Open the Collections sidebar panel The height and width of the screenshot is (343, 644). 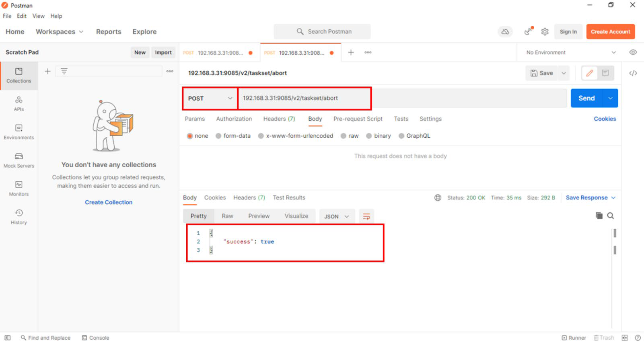[x=19, y=75]
